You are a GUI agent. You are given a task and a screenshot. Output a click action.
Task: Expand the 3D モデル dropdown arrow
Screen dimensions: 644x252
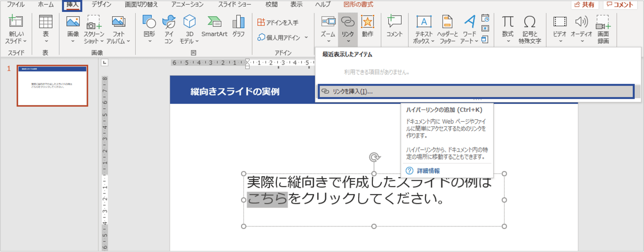pyautogui.click(x=197, y=41)
